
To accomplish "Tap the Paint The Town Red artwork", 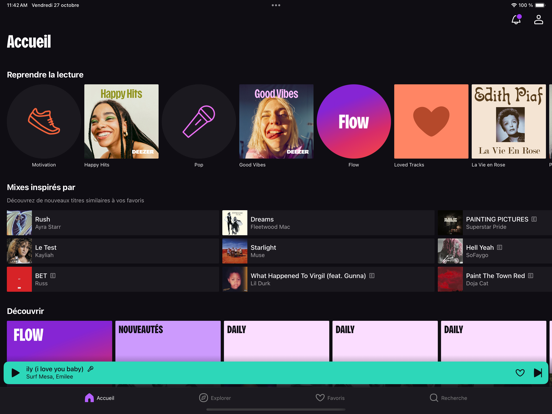I will (450, 279).
